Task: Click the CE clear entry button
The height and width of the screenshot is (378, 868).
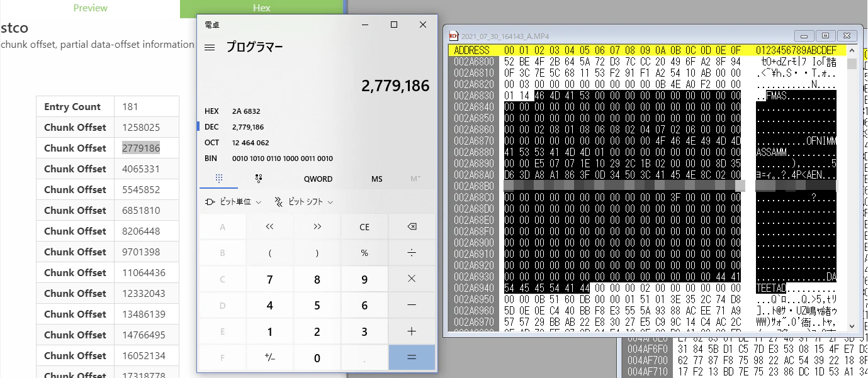Action: (x=364, y=227)
